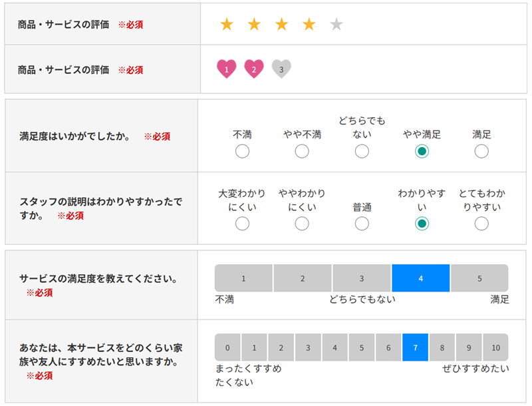Click the pink heart numbered 2
The width and height of the screenshot is (532, 406).
click(x=254, y=69)
